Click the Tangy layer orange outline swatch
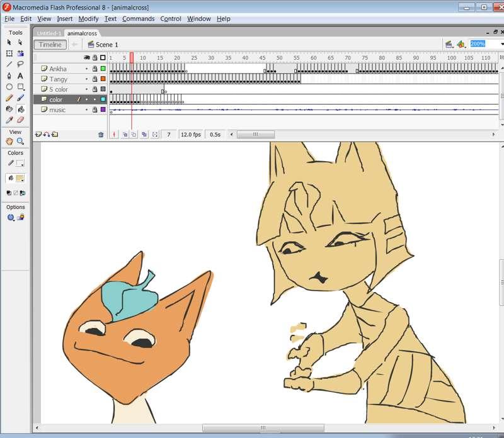This screenshot has width=504, height=438. coord(103,79)
